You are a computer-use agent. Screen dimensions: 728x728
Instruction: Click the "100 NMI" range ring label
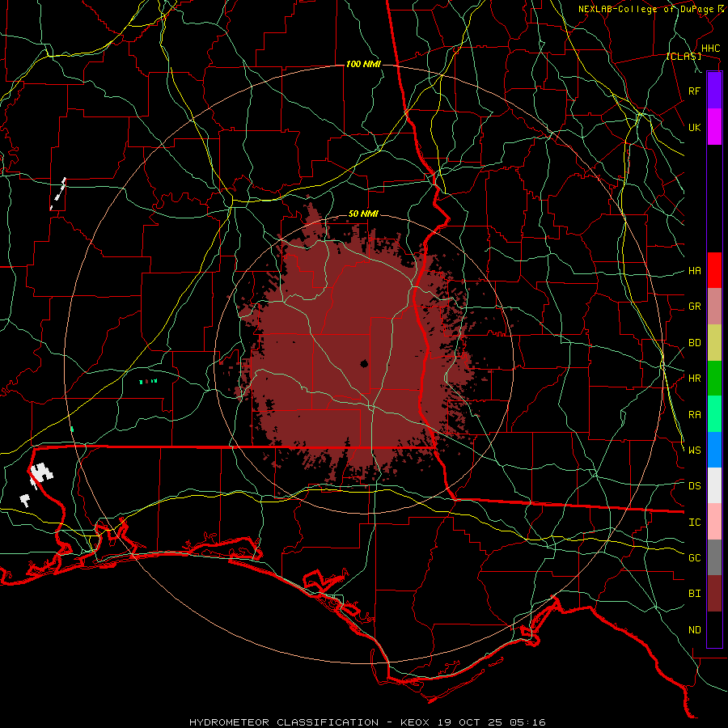coord(363,64)
